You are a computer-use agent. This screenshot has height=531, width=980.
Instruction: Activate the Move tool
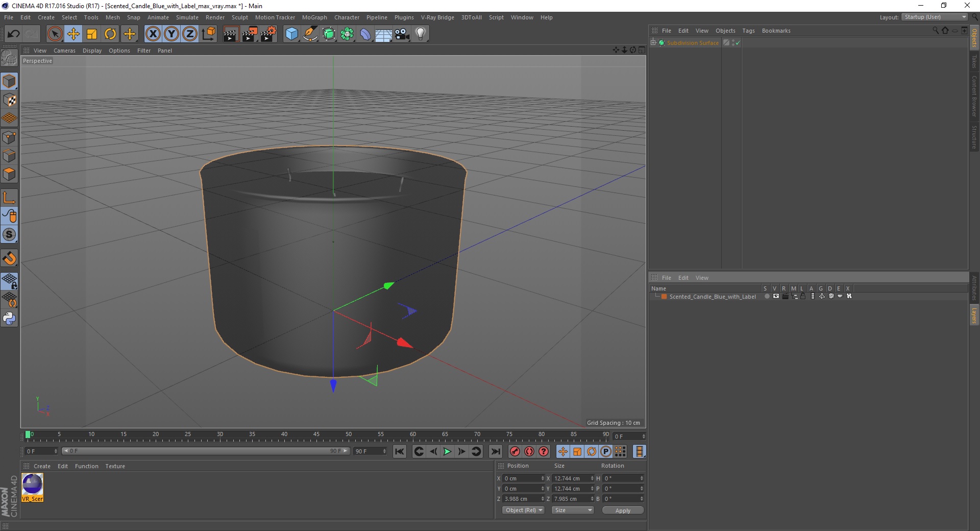[x=73, y=34]
